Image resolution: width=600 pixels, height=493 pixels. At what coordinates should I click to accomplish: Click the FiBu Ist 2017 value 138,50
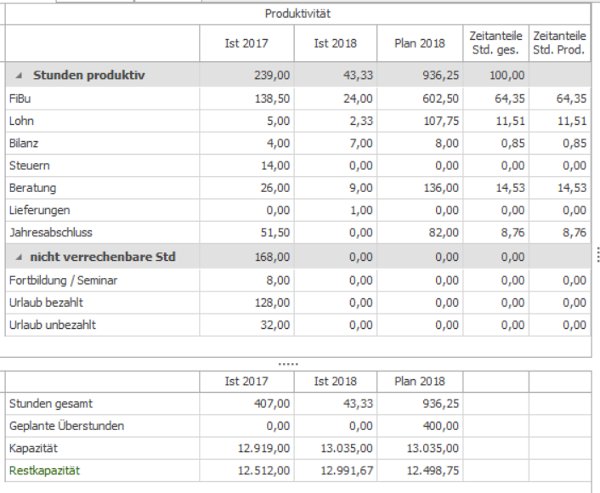click(x=272, y=99)
